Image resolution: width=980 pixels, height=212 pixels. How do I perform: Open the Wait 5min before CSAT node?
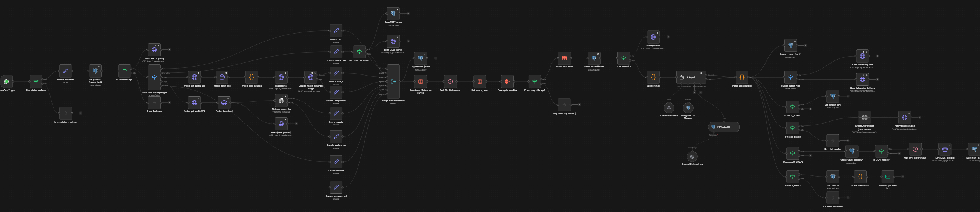pyautogui.click(x=915, y=149)
